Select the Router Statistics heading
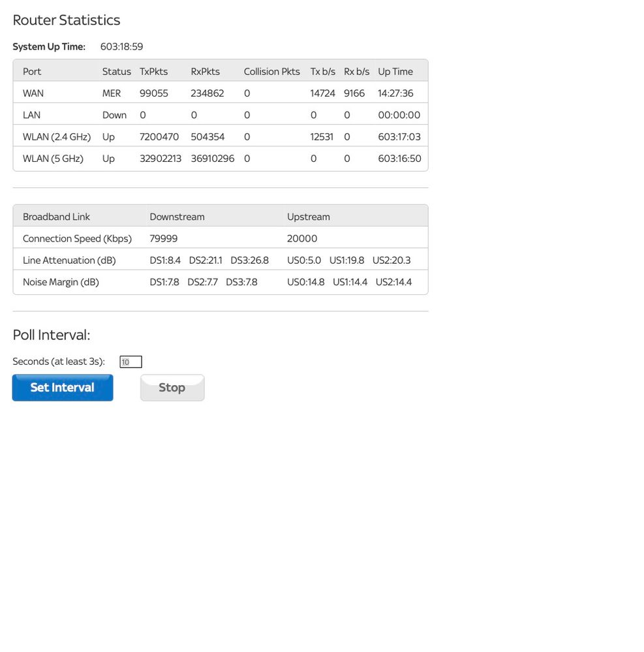This screenshot has width=644, height=652. pyautogui.click(x=67, y=20)
